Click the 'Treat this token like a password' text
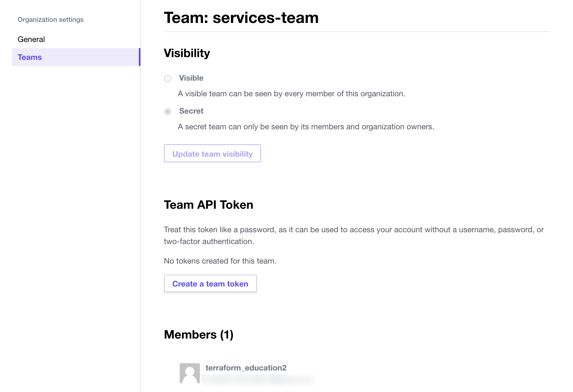The image size is (573, 392). [x=354, y=235]
